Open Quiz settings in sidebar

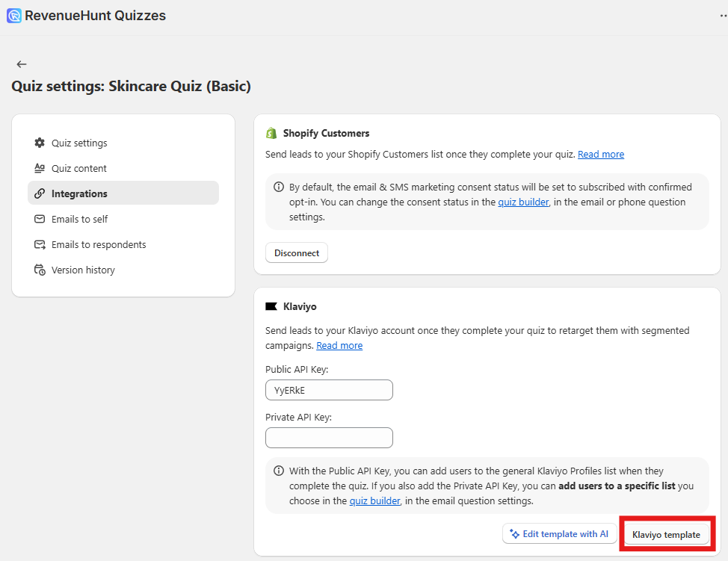pyautogui.click(x=123, y=143)
